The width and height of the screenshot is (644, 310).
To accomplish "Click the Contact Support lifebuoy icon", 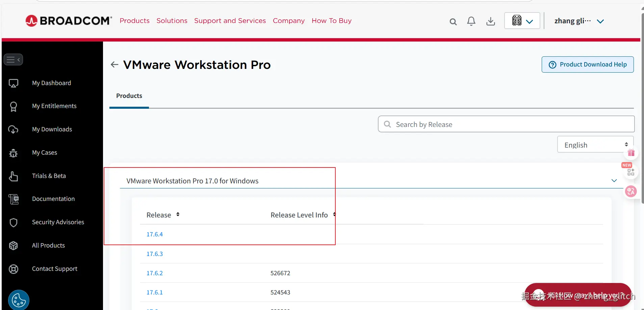I will point(14,269).
